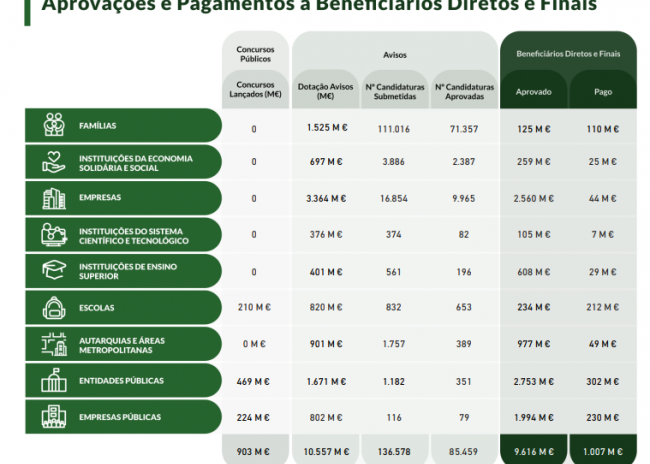The image size is (650, 464).
Task: Click Beneficiários Diretos e Finais header
Action: click(x=568, y=54)
